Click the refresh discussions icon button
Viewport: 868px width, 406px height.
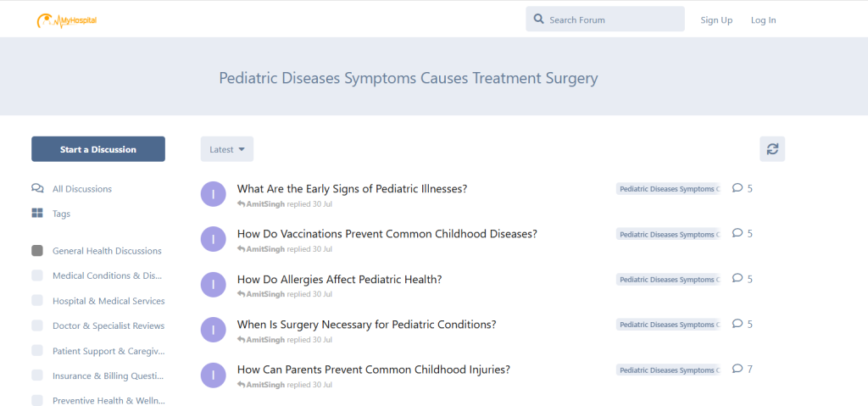[771, 149]
